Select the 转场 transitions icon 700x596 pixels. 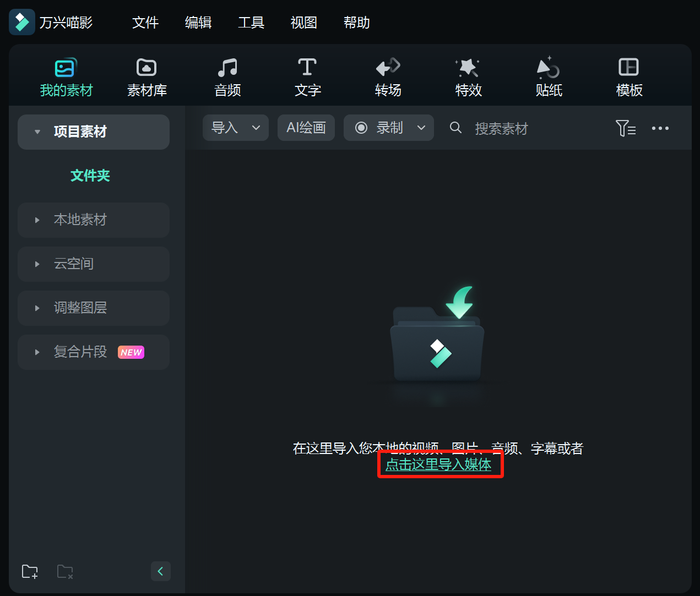[387, 76]
